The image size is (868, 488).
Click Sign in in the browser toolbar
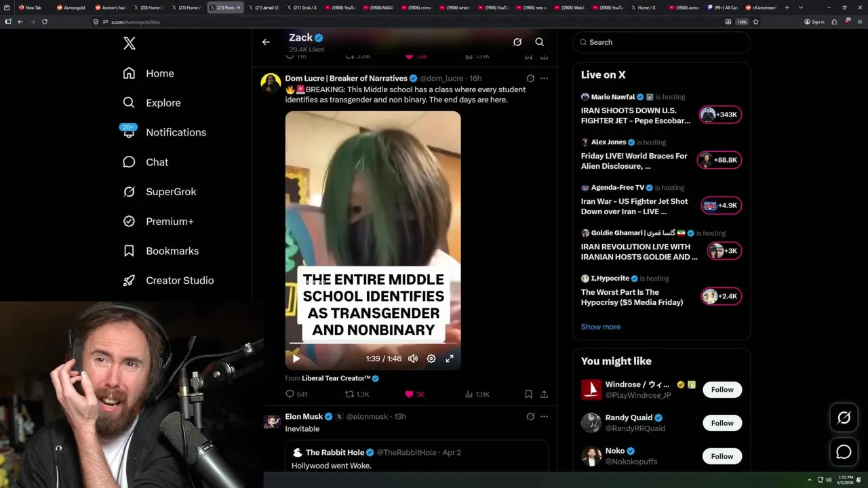pos(814,22)
